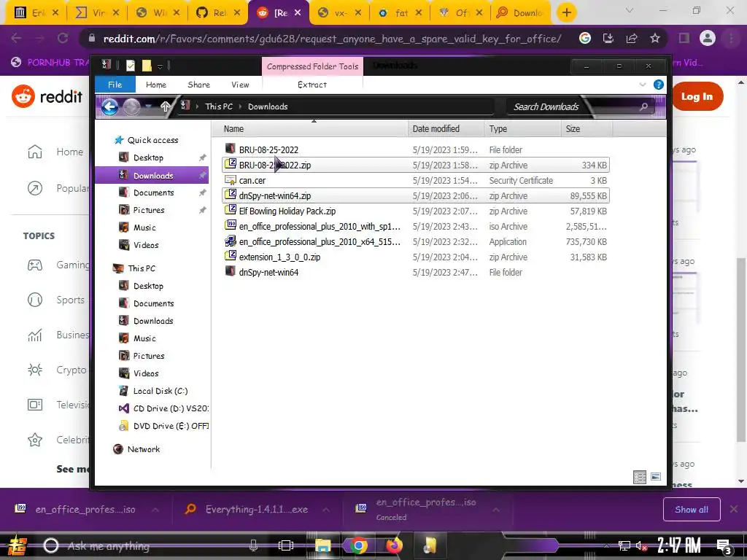Click the Explorer back navigation arrow
The width and height of the screenshot is (747, 560).
tap(109, 106)
